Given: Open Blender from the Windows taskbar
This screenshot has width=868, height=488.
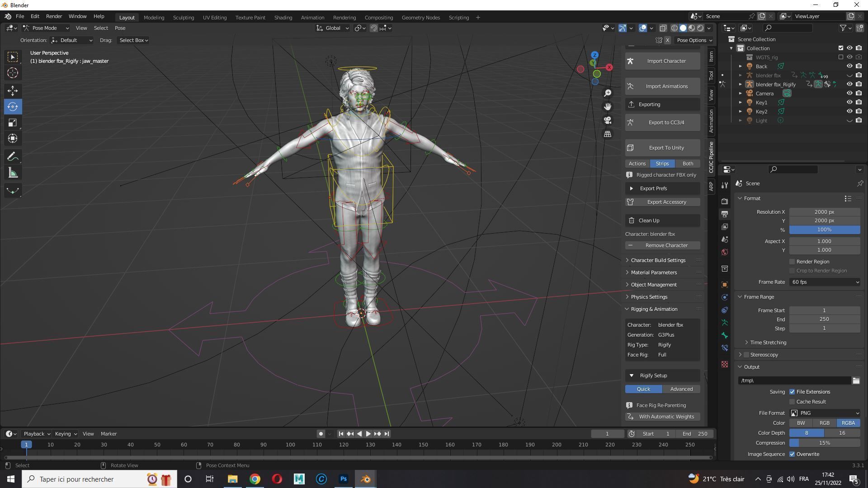Looking at the screenshot, I should [x=366, y=479].
